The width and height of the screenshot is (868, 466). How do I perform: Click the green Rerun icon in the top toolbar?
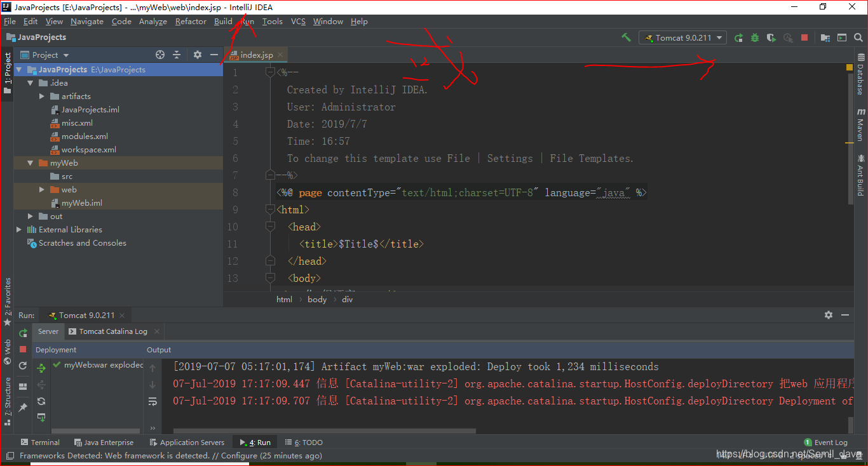coord(738,37)
